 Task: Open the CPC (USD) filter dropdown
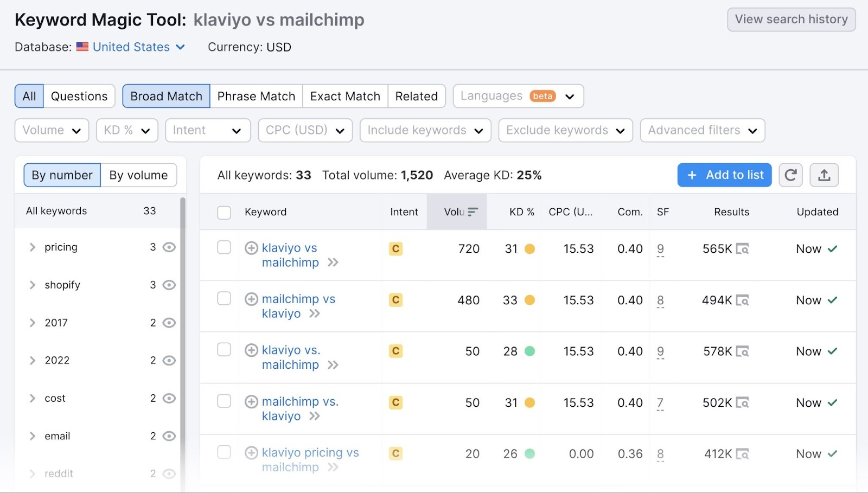coord(305,130)
